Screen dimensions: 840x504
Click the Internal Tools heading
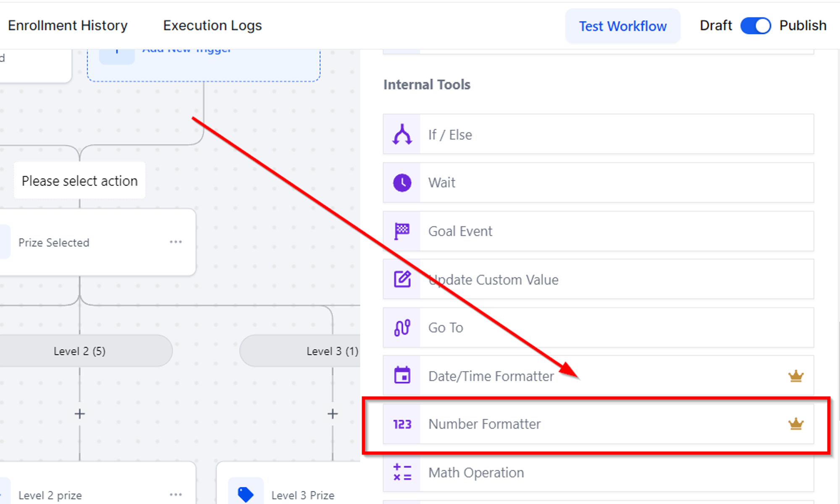tap(427, 85)
